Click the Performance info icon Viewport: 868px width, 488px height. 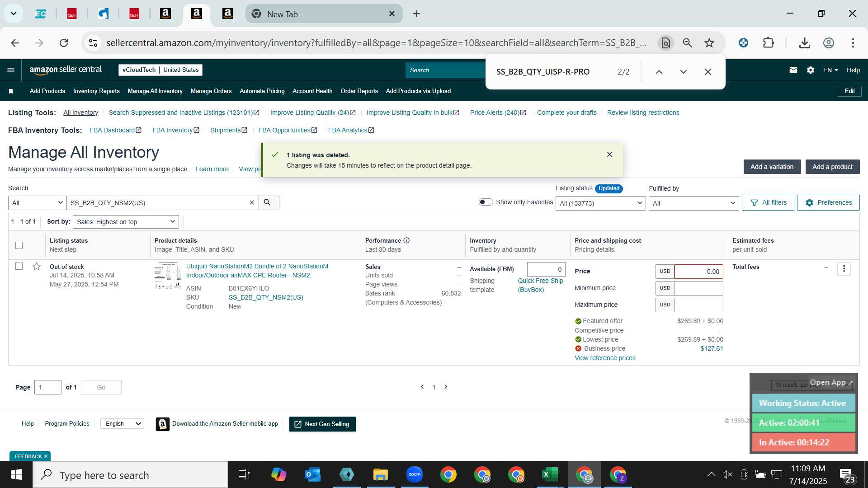click(406, 240)
